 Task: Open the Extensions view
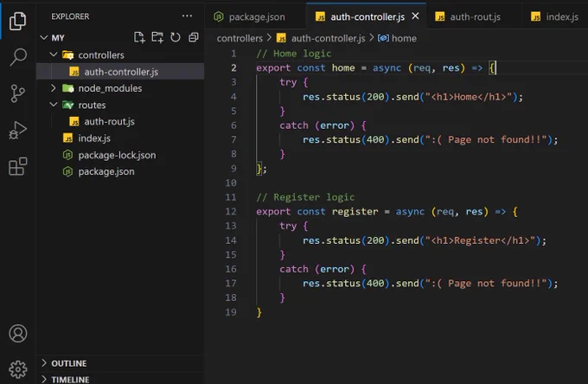pos(17,166)
